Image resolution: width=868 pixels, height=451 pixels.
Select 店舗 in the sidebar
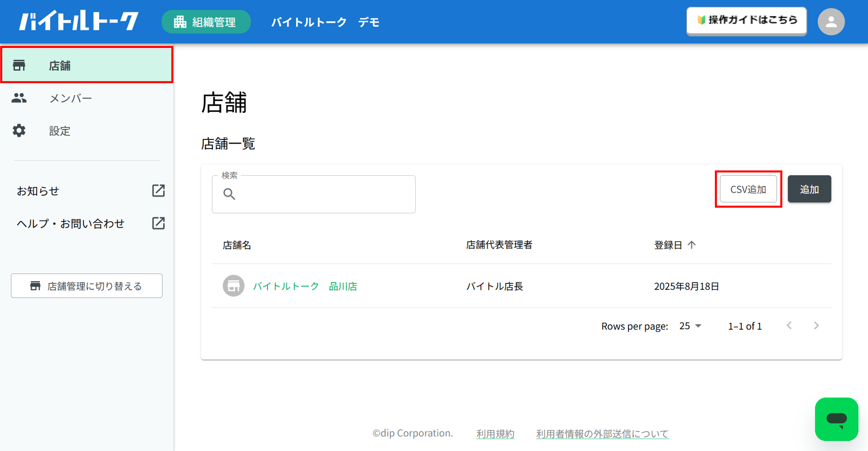click(x=87, y=65)
